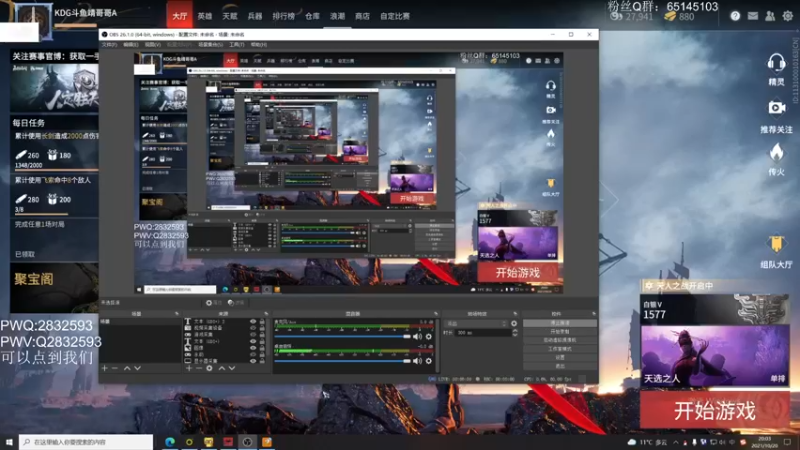Click 开始录制 start recording button
Viewport: 800px width, 450px height.
click(x=560, y=332)
